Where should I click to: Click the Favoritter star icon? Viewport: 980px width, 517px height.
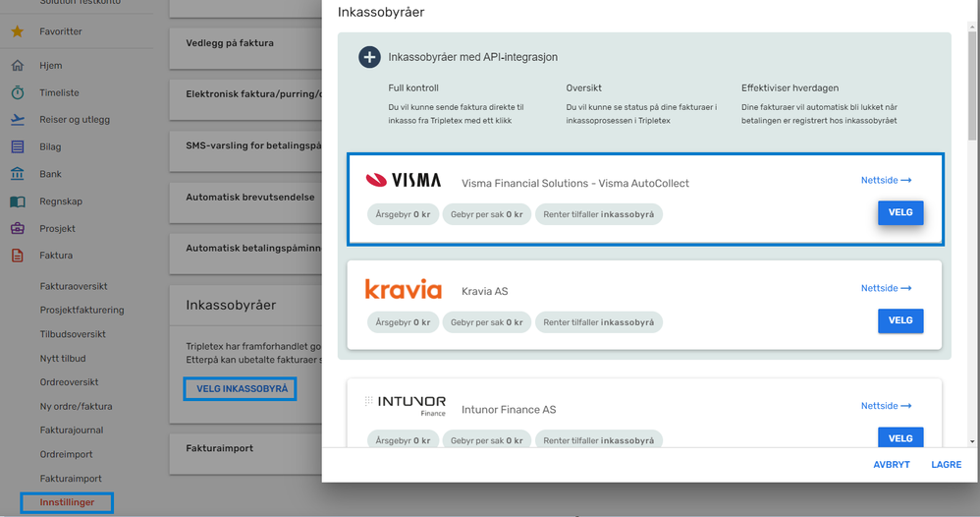(x=18, y=31)
